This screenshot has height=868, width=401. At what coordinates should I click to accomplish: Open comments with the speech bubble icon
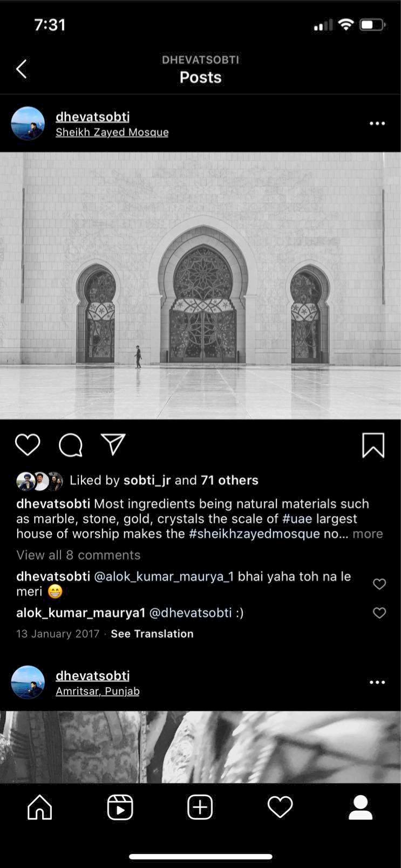click(x=71, y=446)
